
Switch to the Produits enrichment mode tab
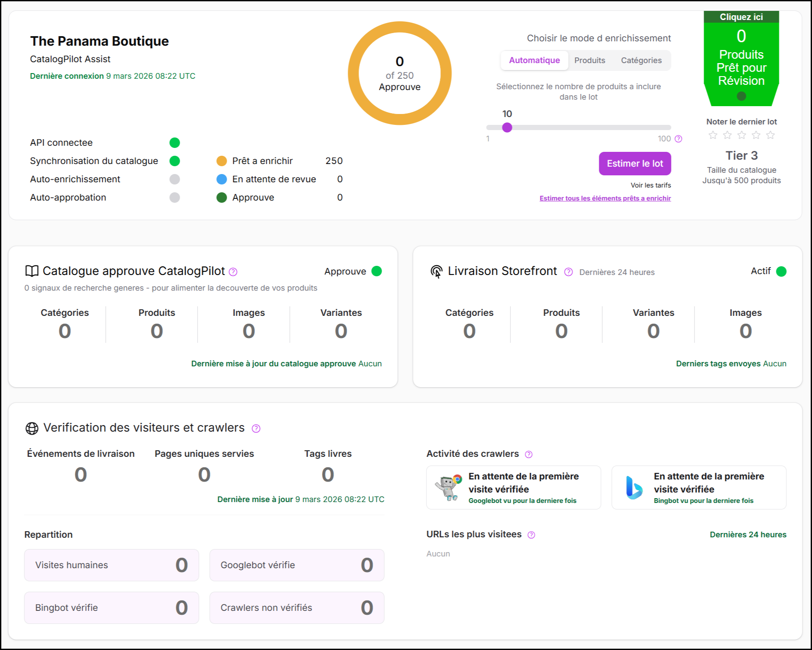click(590, 60)
